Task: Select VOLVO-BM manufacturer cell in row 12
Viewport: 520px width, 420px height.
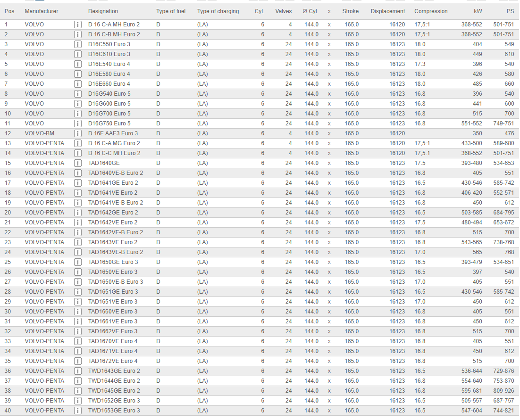Action: pyautogui.click(x=40, y=133)
